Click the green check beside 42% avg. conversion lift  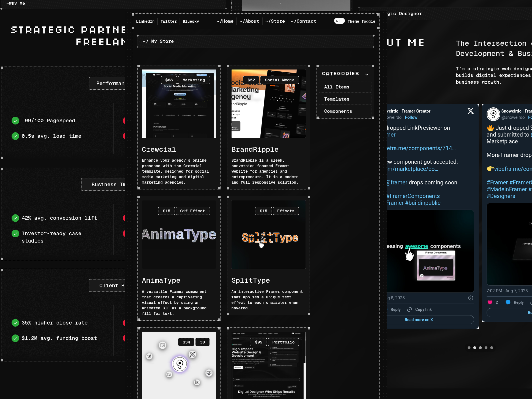[15, 218]
